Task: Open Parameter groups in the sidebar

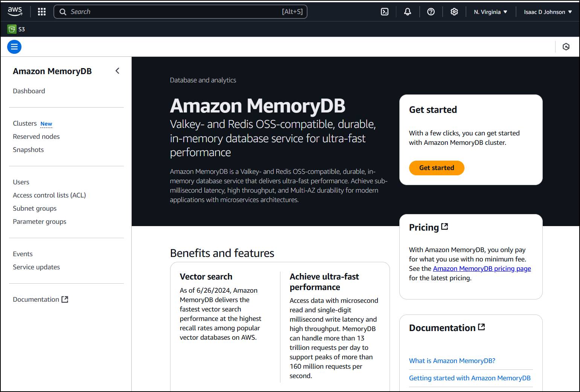Action: coord(40,222)
